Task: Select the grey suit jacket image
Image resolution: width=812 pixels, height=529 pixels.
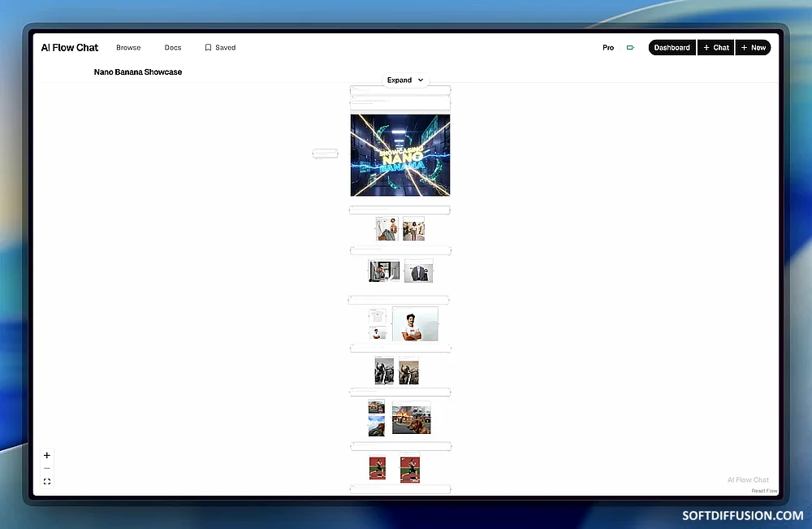Action: pos(418,271)
